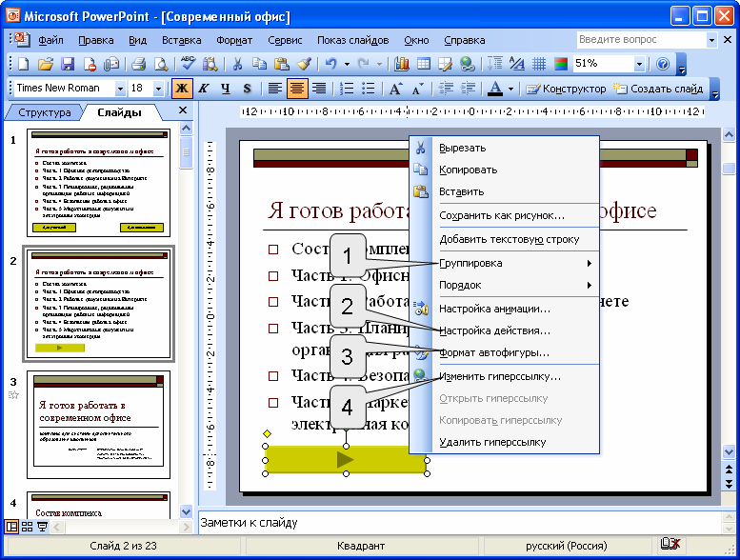This screenshot has height=560, width=740.
Task: Click the Заметки к слайду notes area
Action: [x=460, y=523]
